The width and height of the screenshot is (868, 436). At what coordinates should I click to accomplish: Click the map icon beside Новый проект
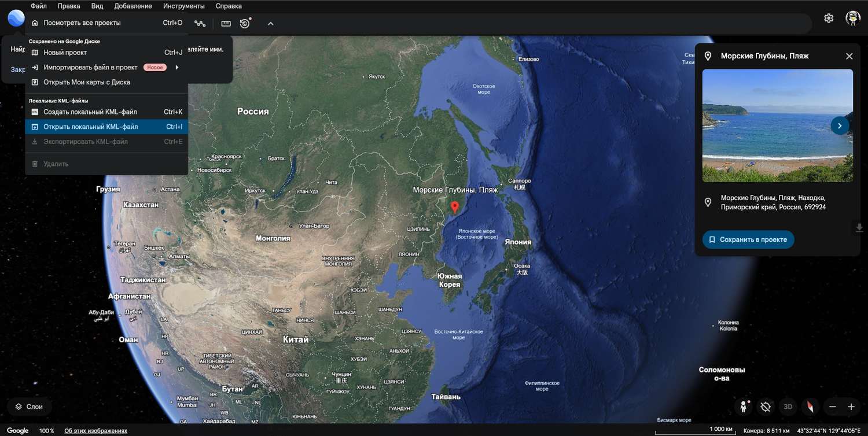tap(35, 53)
